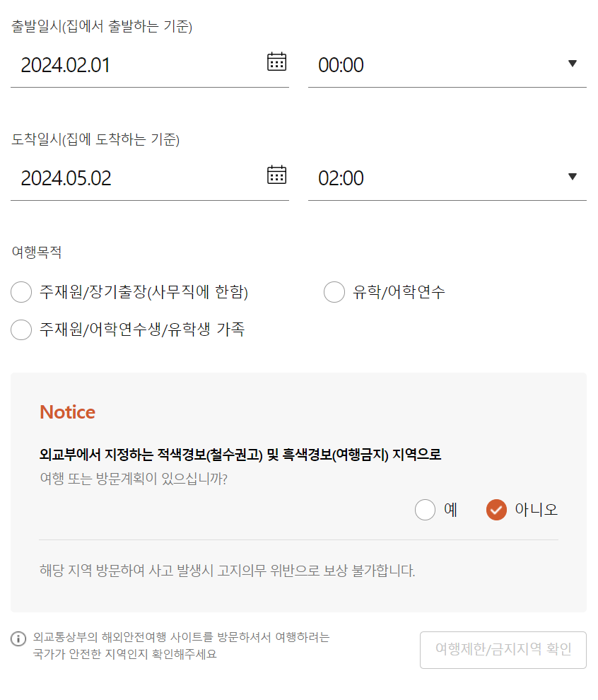The image size is (598, 700).
Task: Click the 여행제한/금지지역 확인 button
Action: [x=503, y=650]
